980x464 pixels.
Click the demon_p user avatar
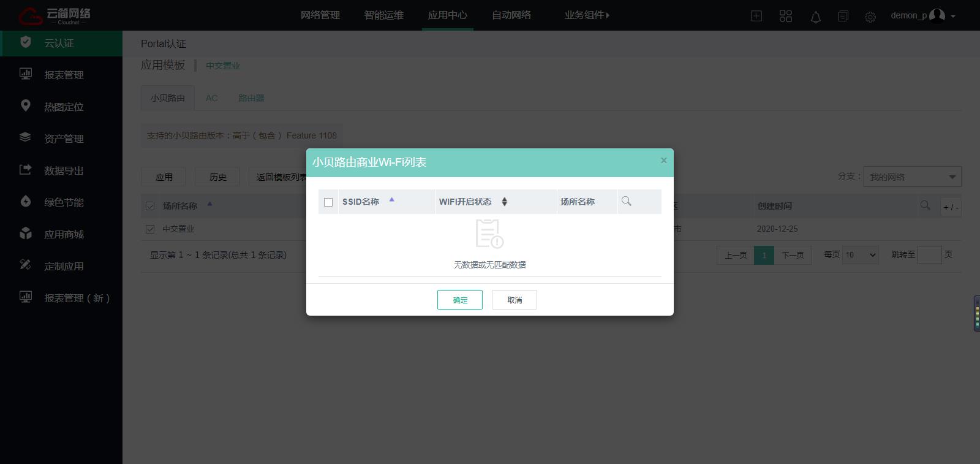[937, 15]
